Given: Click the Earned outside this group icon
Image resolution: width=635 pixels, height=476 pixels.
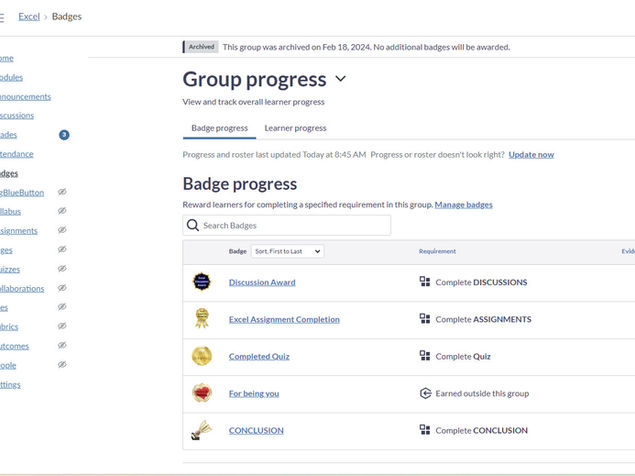Looking at the screenshot, I should pos(425,393).
